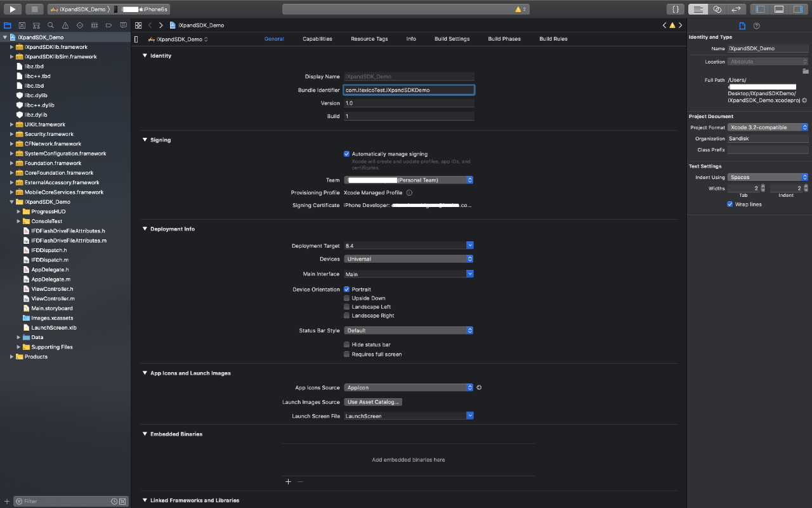812x508 pixels.
Task: Open the Devices Universal dropdown
Action: coord(409,258)
